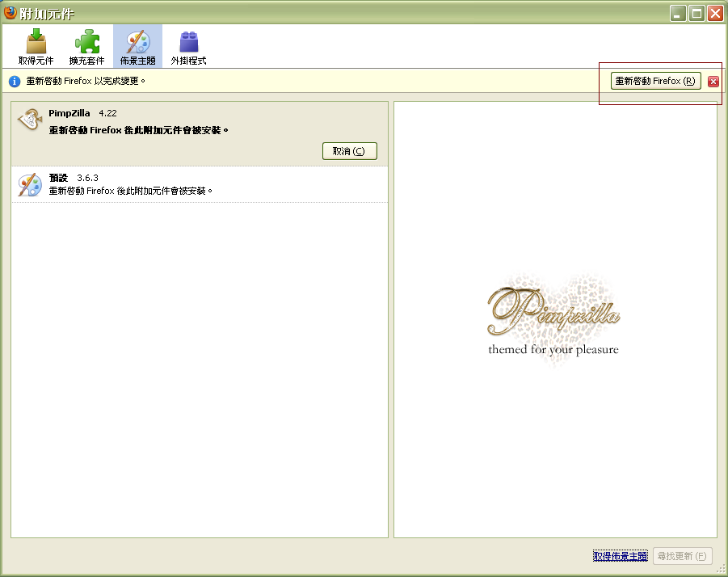Click the Pimpzilla preview image
Screen dimensions: 728x577
pyautogui.click(x=553, y=319)
